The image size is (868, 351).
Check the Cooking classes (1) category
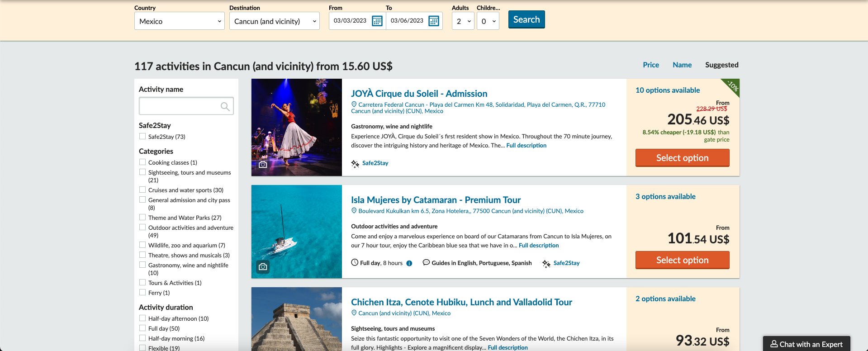point(142,162)
